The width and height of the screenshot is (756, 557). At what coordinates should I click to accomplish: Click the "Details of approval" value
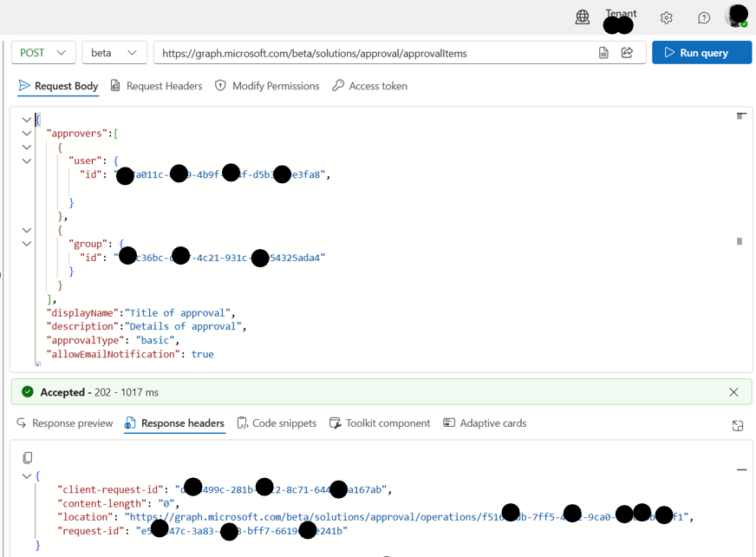183,327
